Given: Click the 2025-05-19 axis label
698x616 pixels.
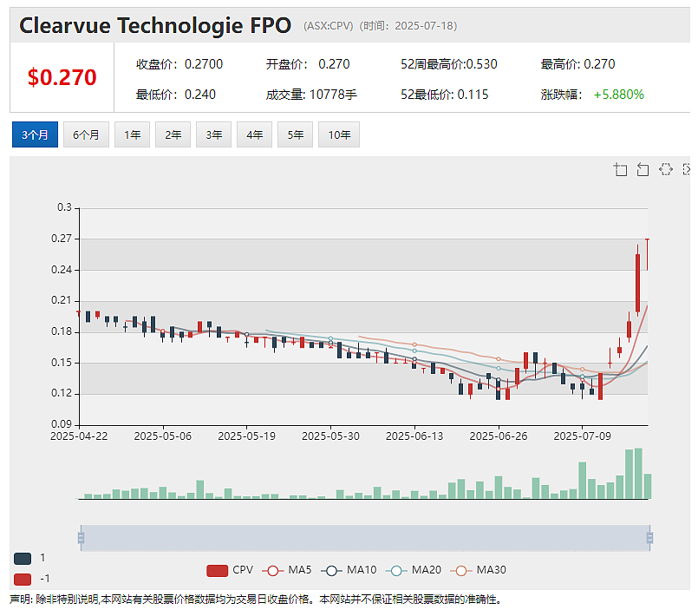Looking at the screenshot, I should pos(246,436).
